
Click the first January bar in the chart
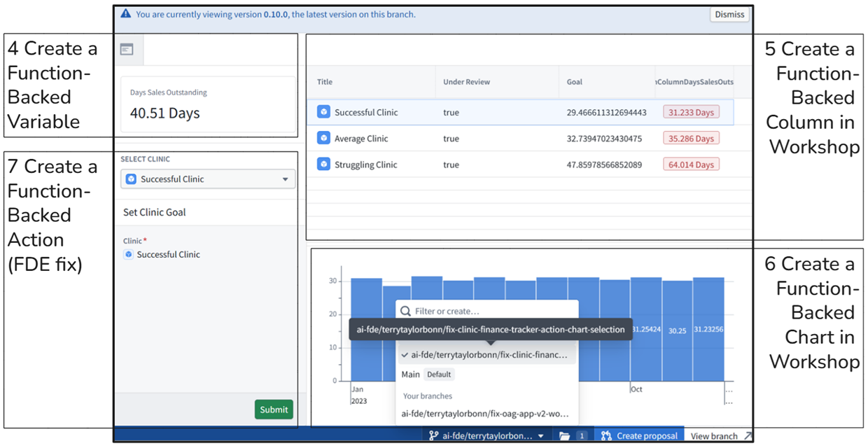point(366,329)
